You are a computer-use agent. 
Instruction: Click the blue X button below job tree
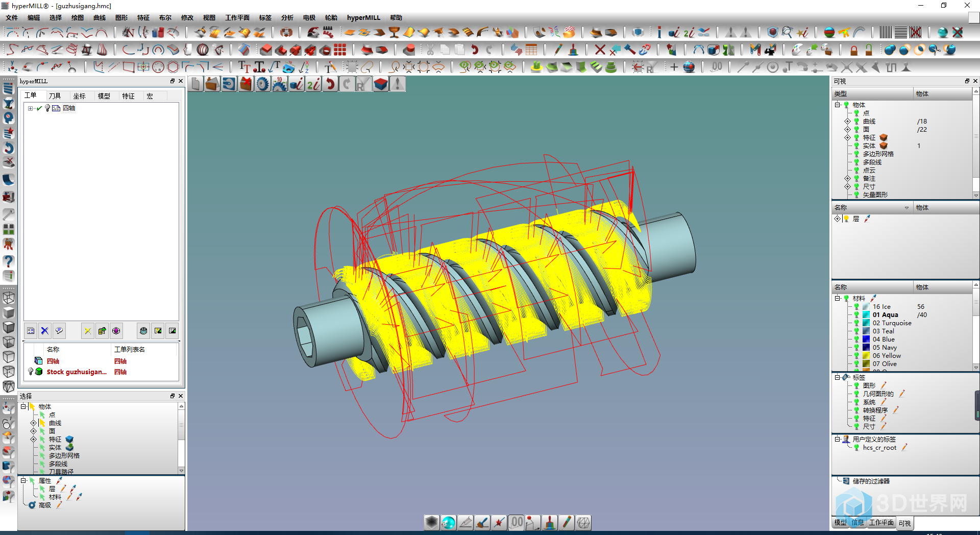(x=45, y=331)
